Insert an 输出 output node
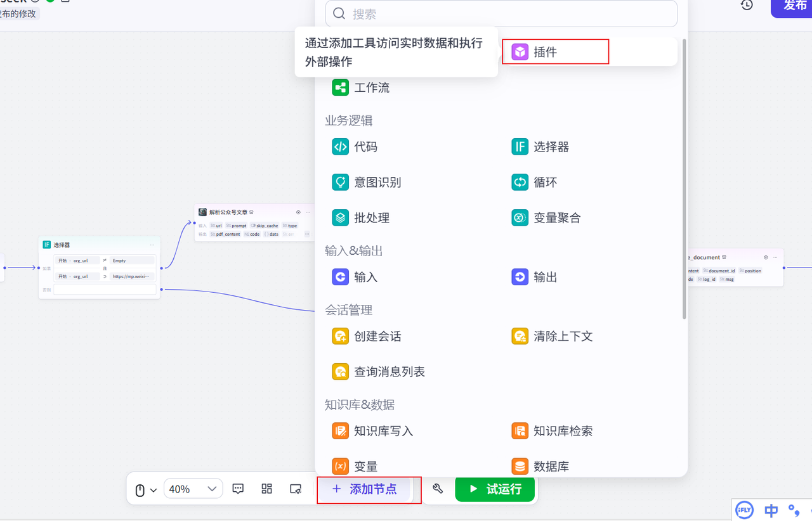The height and width of the screenshot is (521, 812). click(x=534, y=277)
